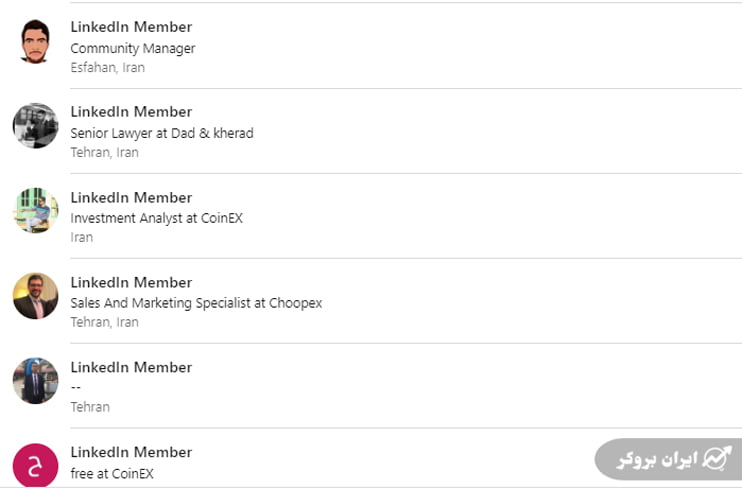Open the Investment Analyst's profile picture
Screen dimensions: 742x489
[x=35, y=210]
